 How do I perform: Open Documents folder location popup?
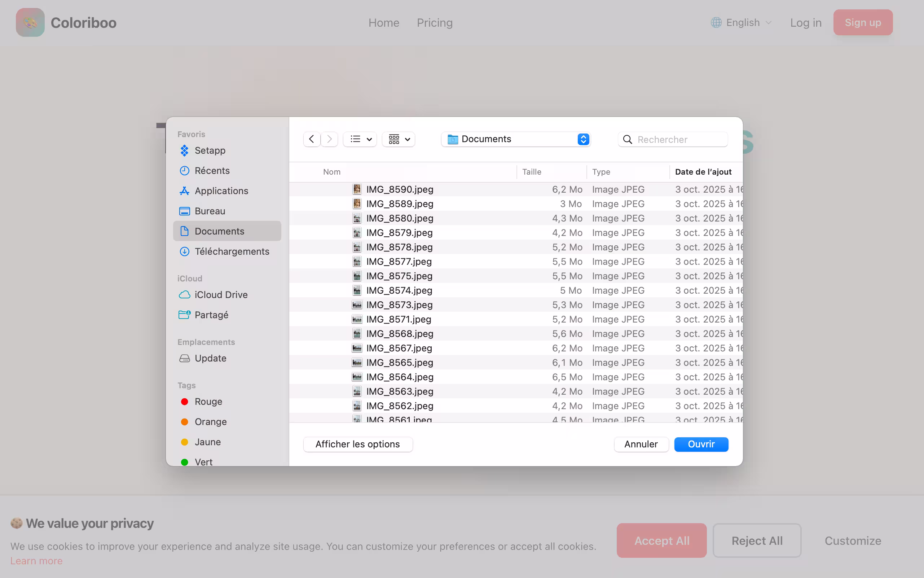pos(515,139)
